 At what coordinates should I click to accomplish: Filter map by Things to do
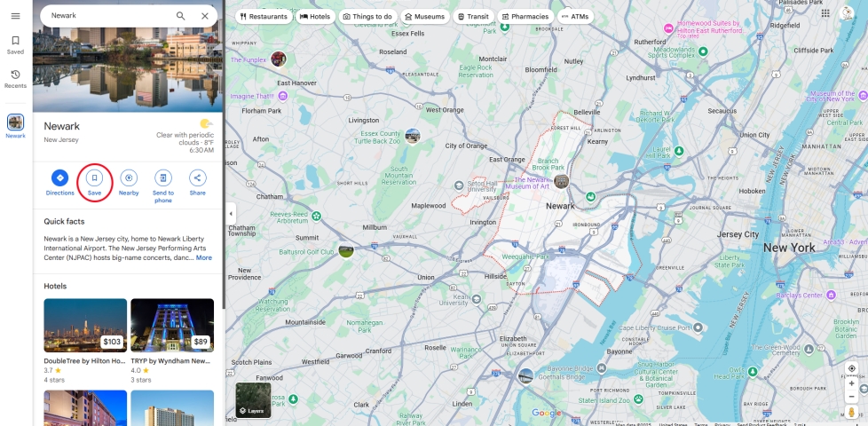click(367, 17)
